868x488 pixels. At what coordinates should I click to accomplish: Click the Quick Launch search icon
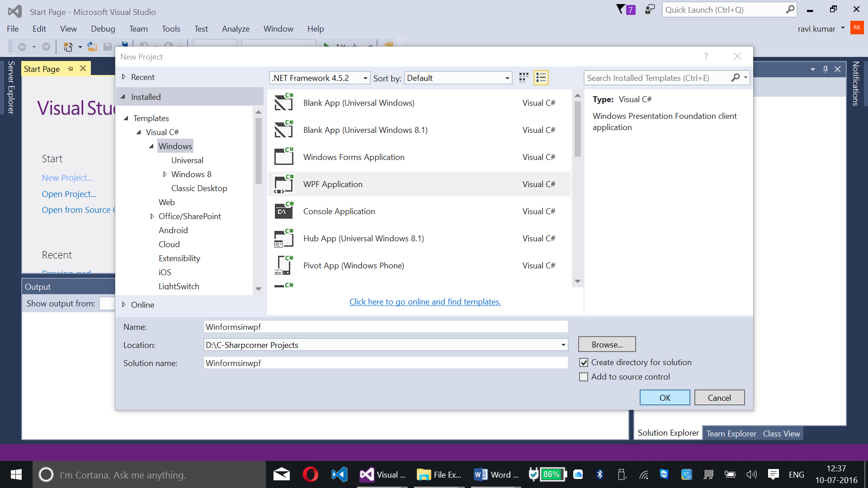[x=790, y=9]
